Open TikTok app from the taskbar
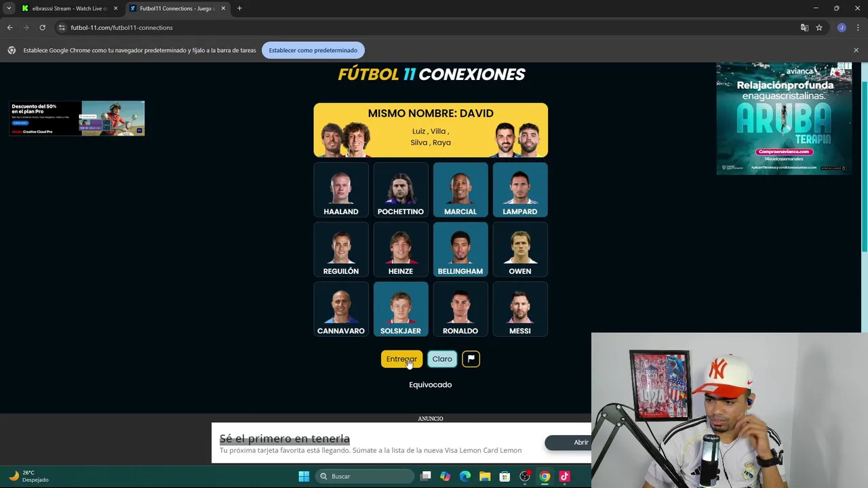The height and width of the screenshot is (488, 868). [564, 476]
